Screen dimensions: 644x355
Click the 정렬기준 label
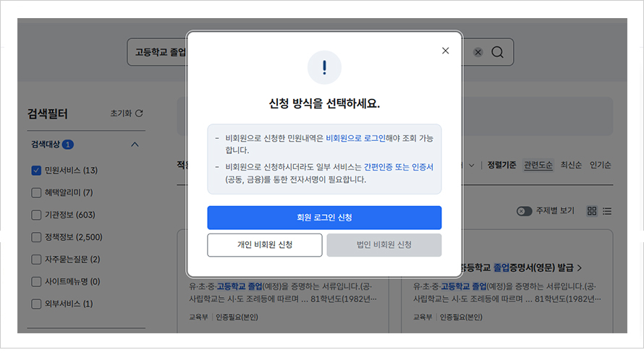[x=501, y=165]
